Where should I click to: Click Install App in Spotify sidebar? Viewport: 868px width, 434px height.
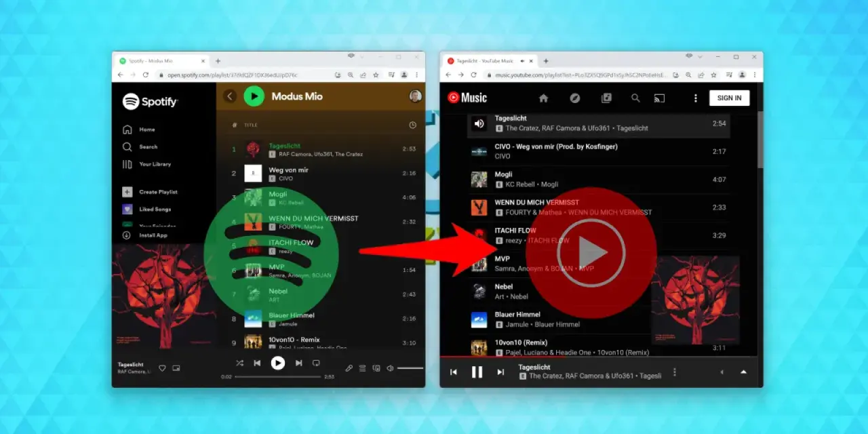tap(144, 235)
